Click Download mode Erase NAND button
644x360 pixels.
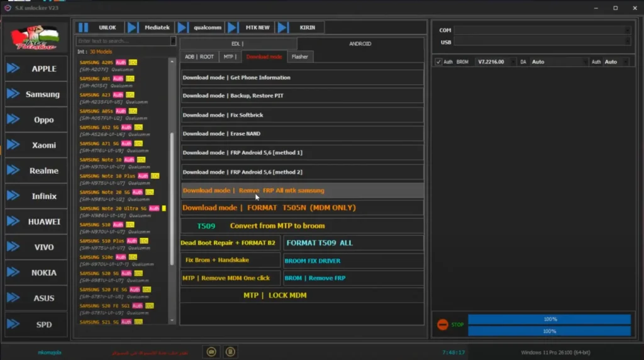pos(302,133)
